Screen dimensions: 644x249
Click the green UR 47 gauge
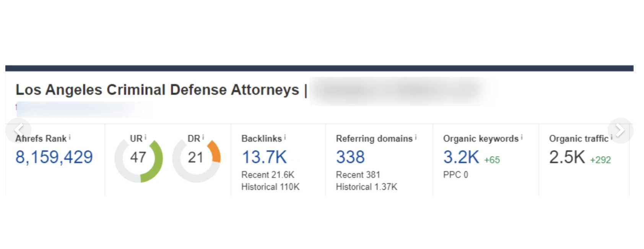pos(138,157)
